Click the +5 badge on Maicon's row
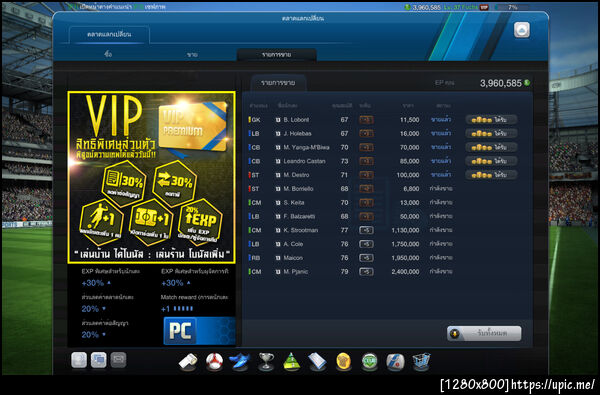The height and width of the screenshot is (395, 600). tap(366, 258)
